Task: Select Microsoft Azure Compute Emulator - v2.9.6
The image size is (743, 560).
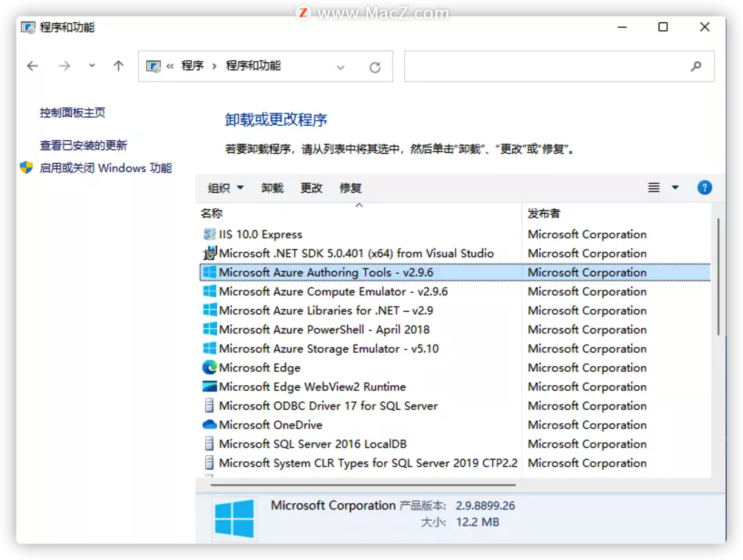Action: click(x=333, y=291)
